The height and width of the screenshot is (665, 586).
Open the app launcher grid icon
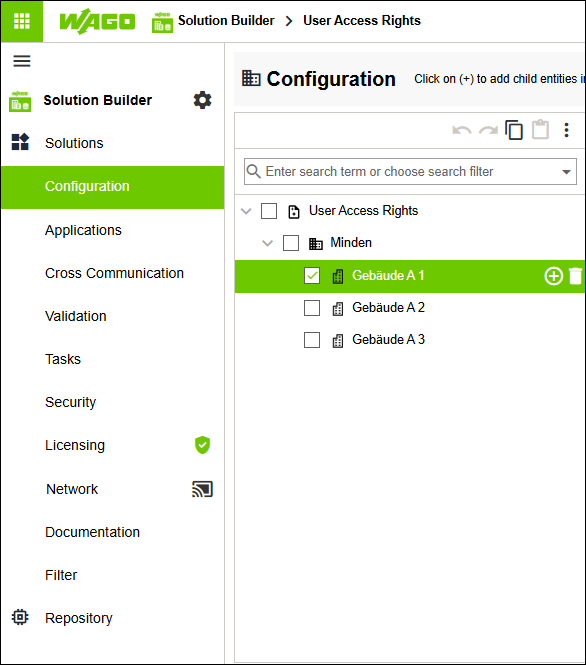(x=22, y=21)
